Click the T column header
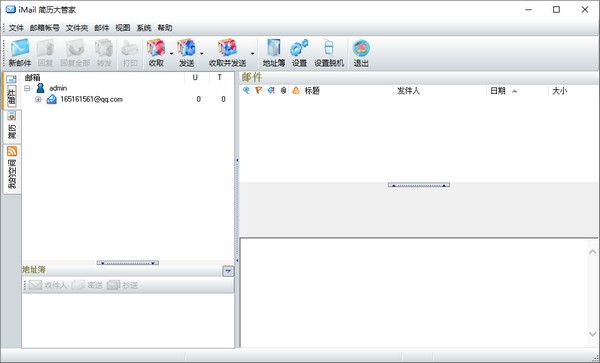The height and width of the screenshot is (363, 600). pos(220,78)
